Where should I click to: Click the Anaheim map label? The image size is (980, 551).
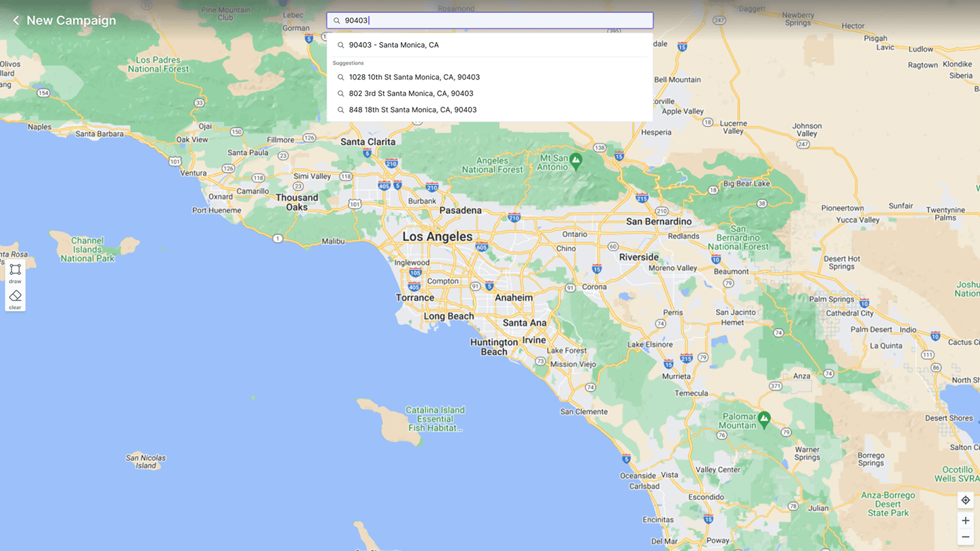point(514,297)
